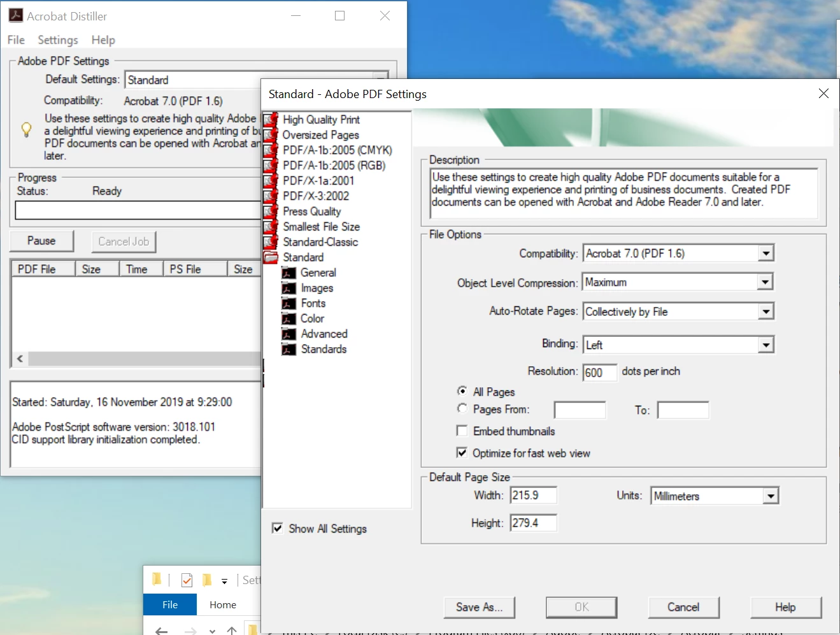Select the Images tree item label
Viewport: 840px width, 635px height.
(x=317, y=288)
